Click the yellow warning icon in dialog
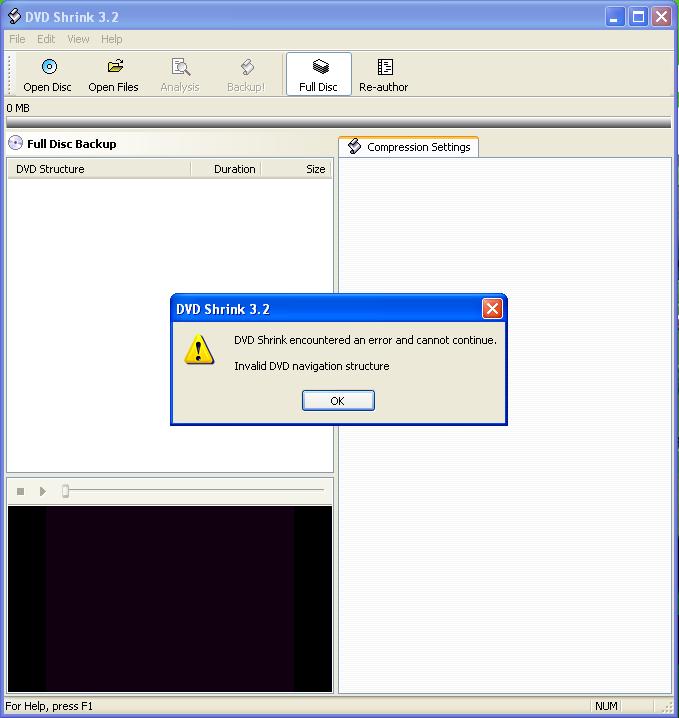This screenshot has width=679, height=718. (x=199, y=349)
